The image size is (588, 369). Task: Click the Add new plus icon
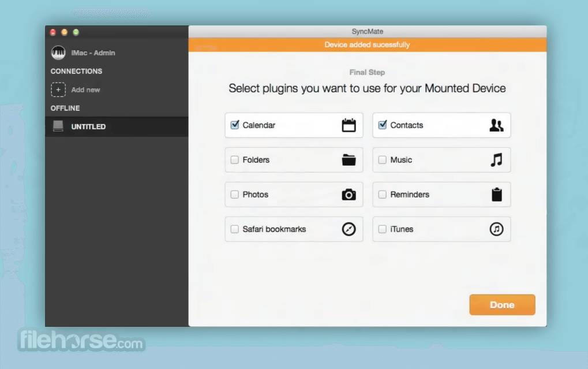click(x=58, y=90)
